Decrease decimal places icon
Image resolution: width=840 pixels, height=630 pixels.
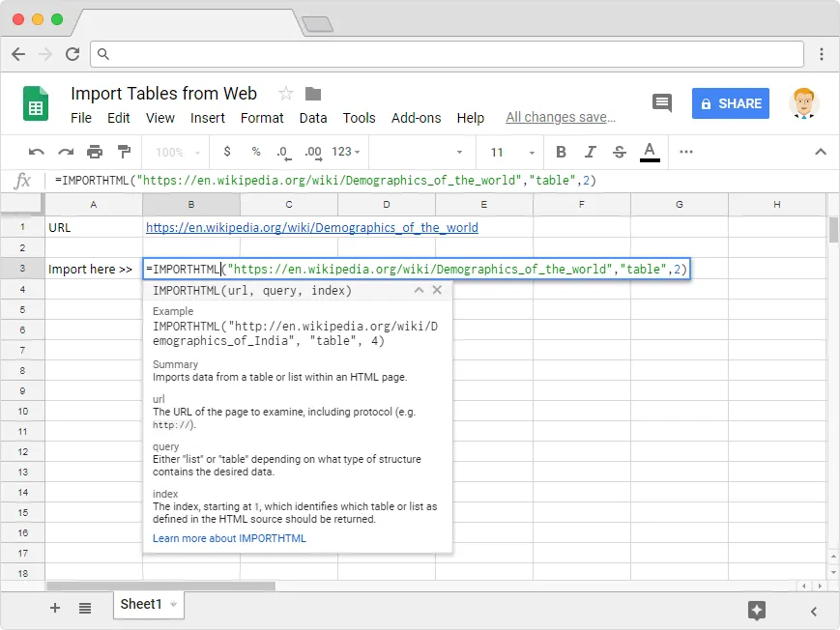point(284,153)
